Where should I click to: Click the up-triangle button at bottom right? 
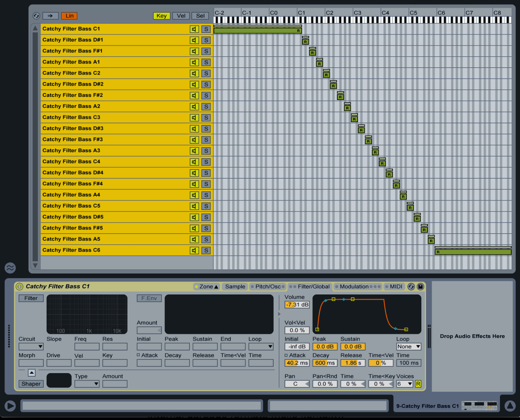pos(510,406)
